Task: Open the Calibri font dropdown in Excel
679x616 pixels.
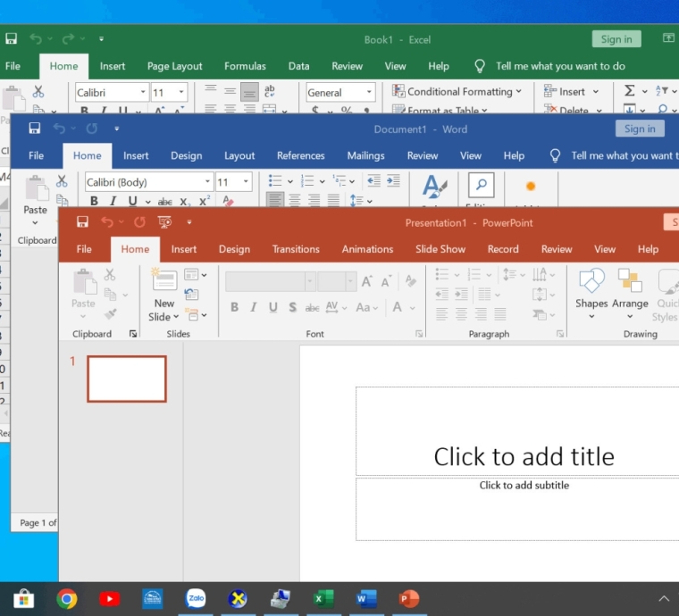Action: coord(143,92)
